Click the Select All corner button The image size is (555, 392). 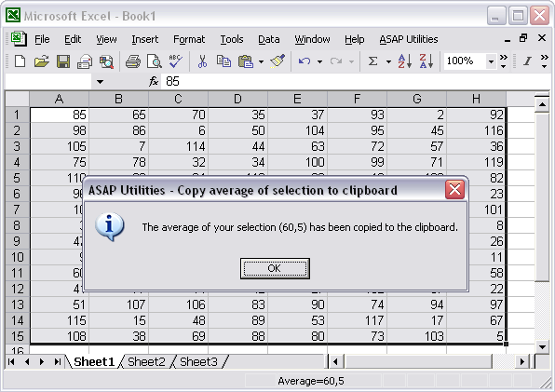click(18, 99)
